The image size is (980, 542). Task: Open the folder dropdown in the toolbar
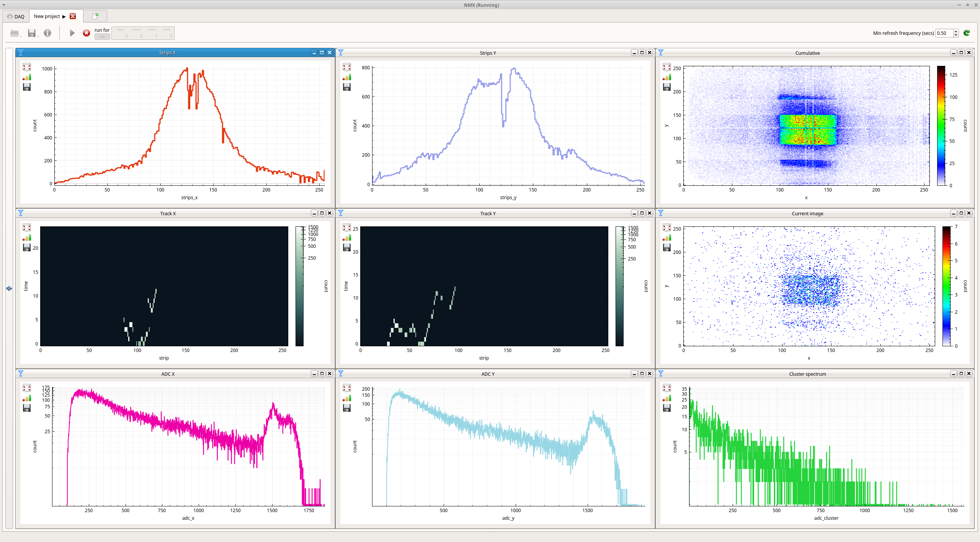coord(15,33)
